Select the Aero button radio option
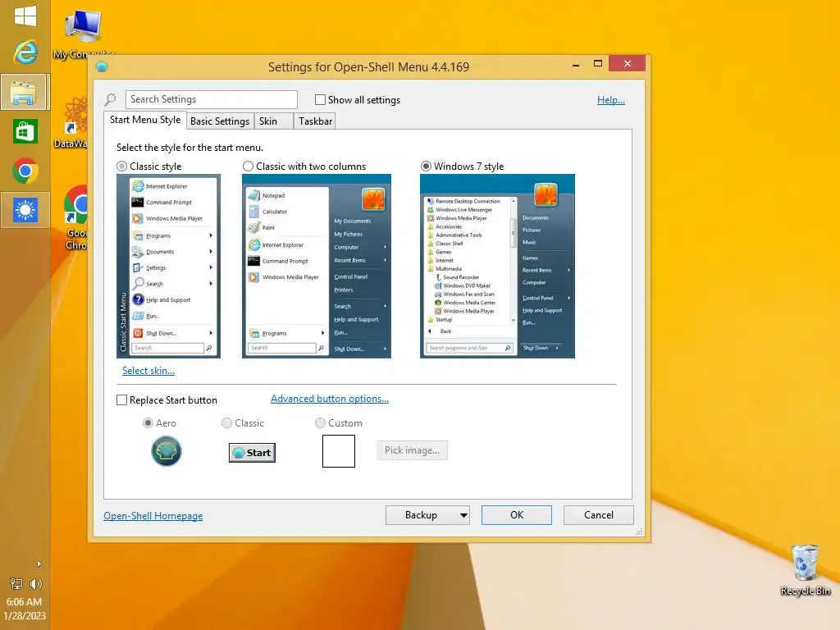This screenshot has width=840, height=630. tap(148, 422)
